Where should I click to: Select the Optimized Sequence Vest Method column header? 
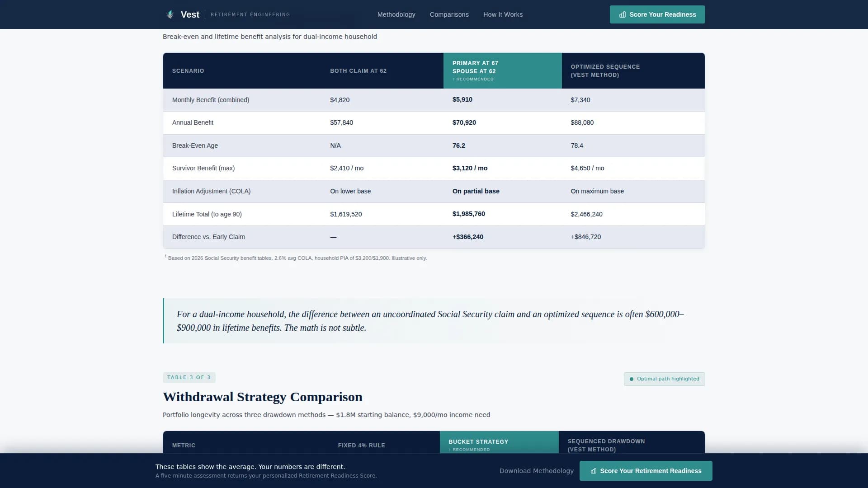(632, 70)
